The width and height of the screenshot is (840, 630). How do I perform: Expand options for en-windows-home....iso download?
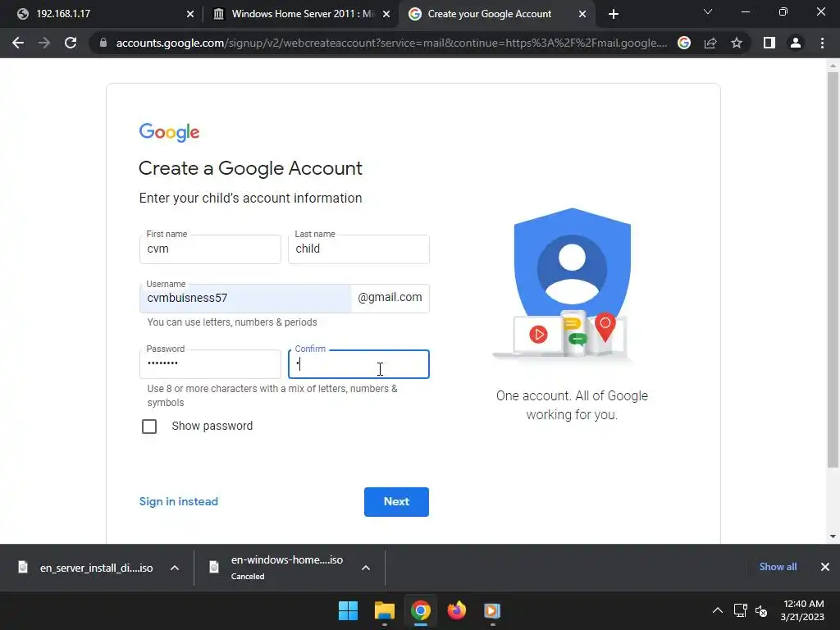point(366,568)
